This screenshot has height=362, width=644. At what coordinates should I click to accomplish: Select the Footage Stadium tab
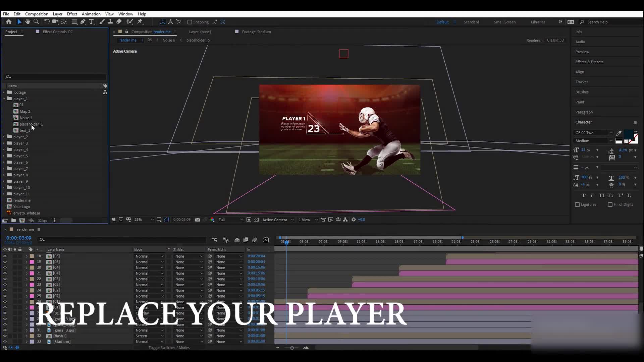coord(257,32)
